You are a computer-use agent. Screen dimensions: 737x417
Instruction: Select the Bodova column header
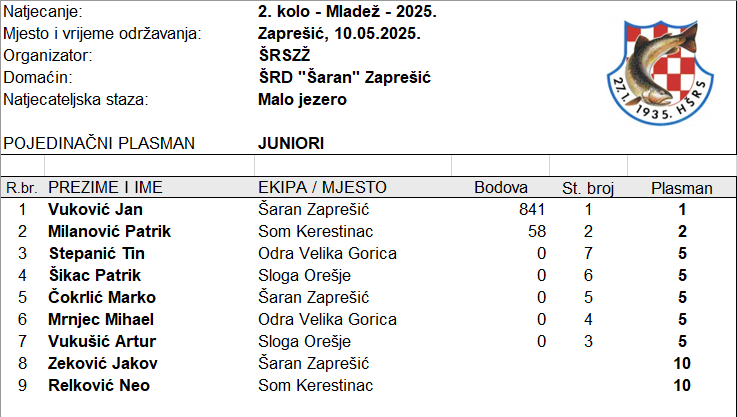(x=500, y=188)
